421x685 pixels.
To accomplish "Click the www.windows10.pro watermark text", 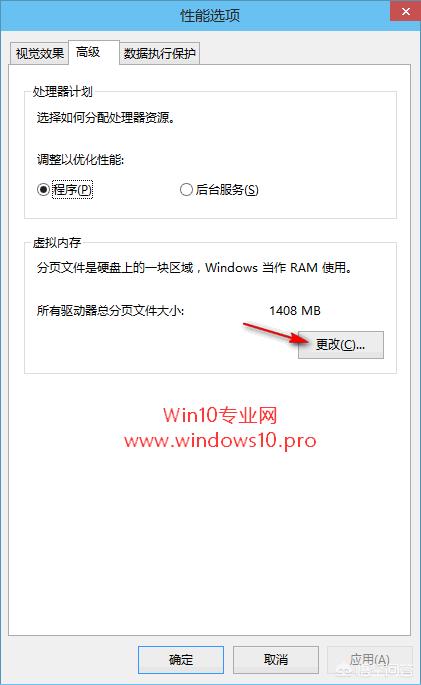I will pos(220,440).
